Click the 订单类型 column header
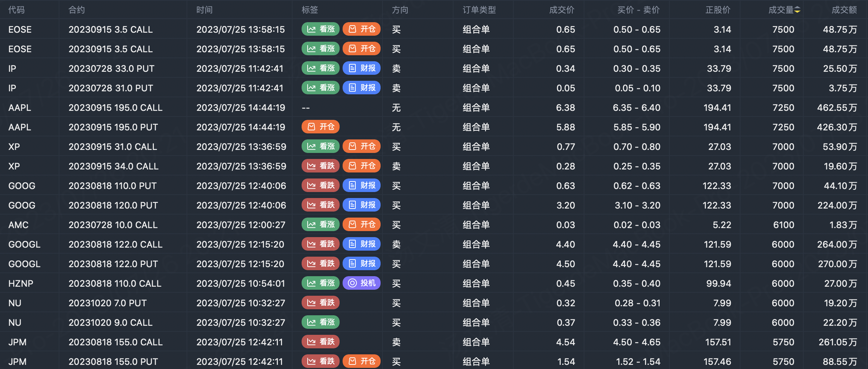The width and height of the screenshot is (868, 369). click(479, 10)
